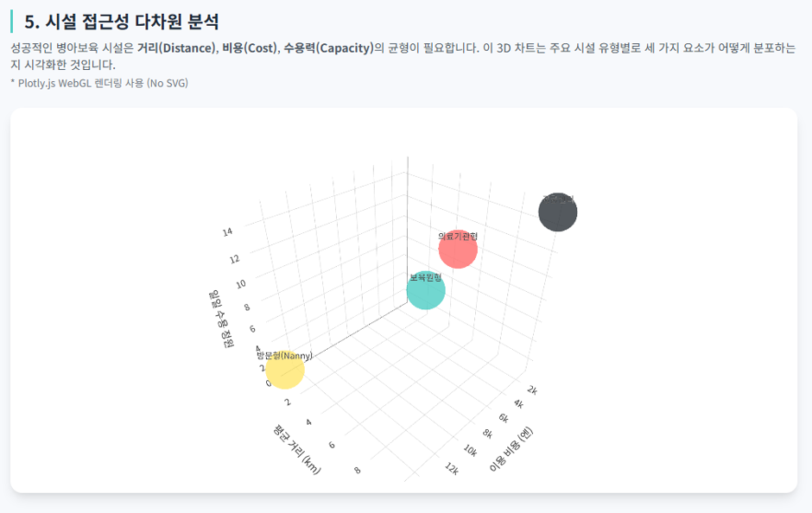Image resolution: width=812 pixels, height=513 pixels.
Task: Click the red 의료기관형 bubble marker
Action: click(458, 249)
